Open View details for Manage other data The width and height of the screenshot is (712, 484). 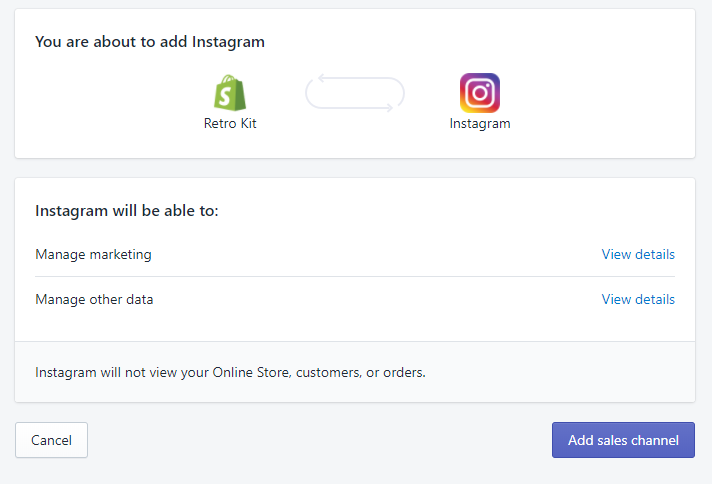click(638, 299)
